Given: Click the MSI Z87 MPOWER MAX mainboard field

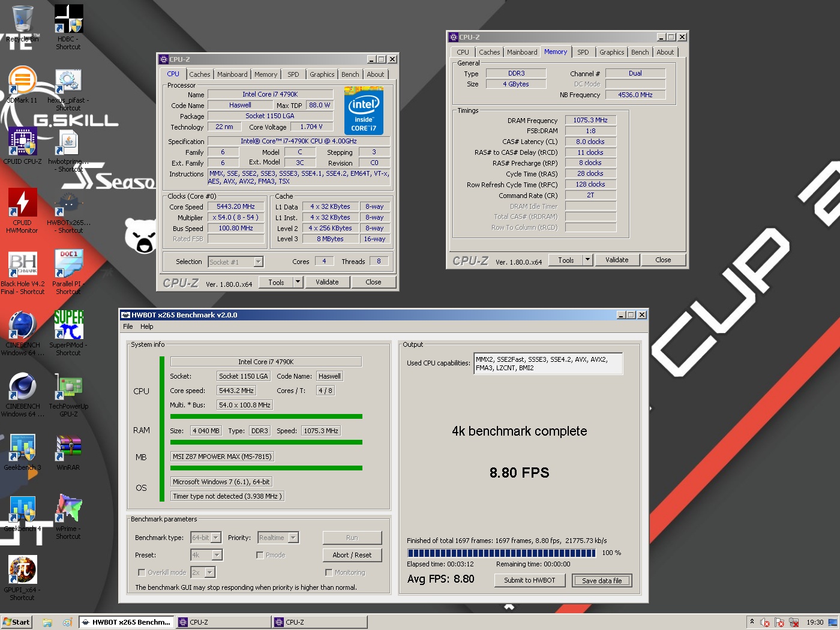Looking at the screenshot, I should 222,457.
